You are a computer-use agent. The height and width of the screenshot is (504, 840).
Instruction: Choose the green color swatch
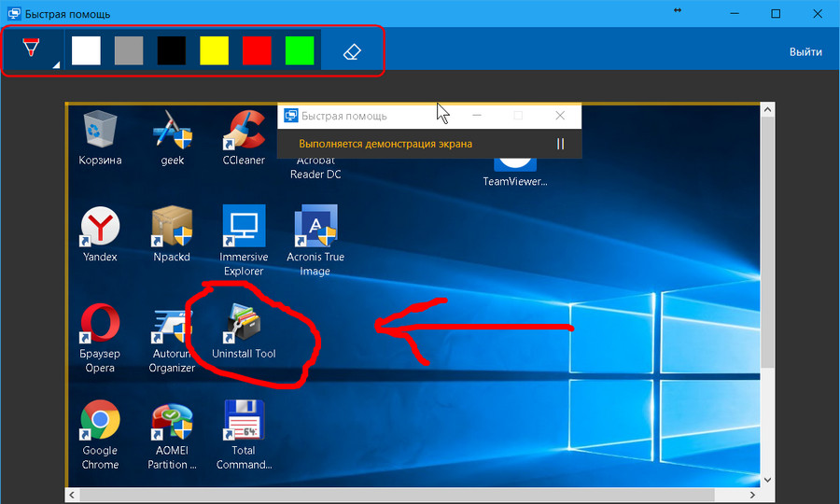300,51
